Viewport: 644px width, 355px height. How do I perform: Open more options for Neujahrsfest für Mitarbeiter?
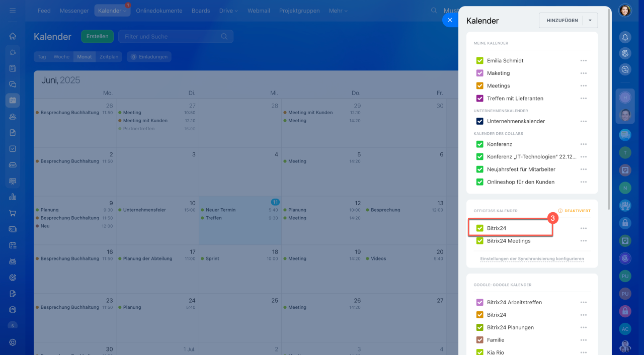tap(583, 169)
